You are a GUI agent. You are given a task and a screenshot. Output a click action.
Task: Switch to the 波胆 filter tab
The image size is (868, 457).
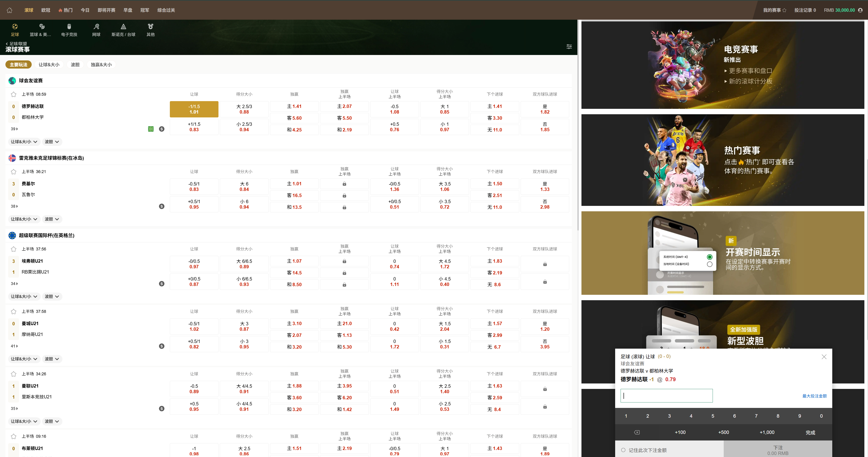75,65
